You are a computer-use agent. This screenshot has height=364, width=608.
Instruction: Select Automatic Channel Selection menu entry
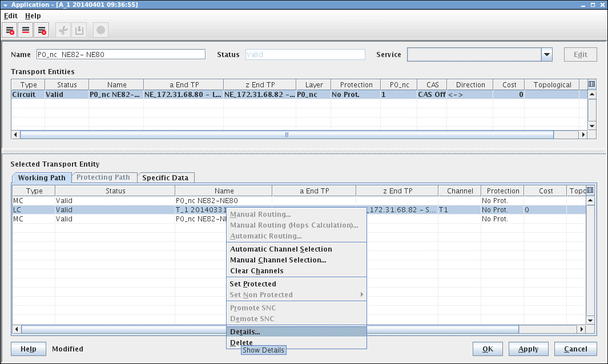[x=280, y=249]
